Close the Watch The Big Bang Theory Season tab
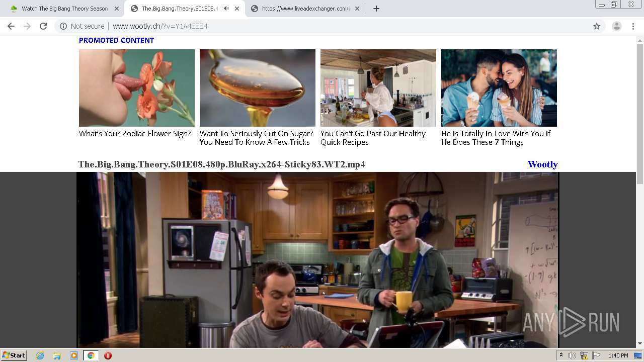This screenshot has height=362, width=644. pyautogui.click(x=117, y=9)
